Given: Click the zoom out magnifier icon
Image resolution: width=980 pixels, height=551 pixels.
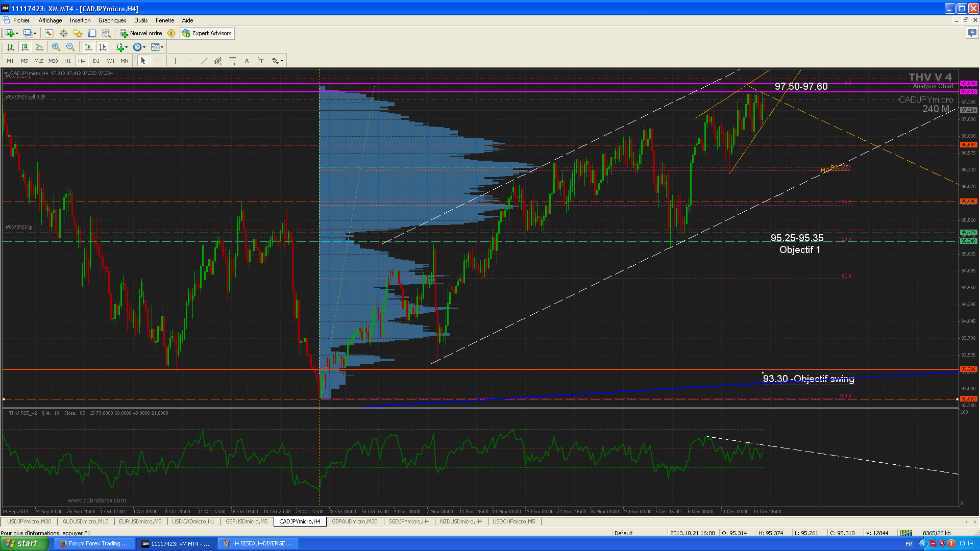Looking at the screenshot, I should [70, 47].
